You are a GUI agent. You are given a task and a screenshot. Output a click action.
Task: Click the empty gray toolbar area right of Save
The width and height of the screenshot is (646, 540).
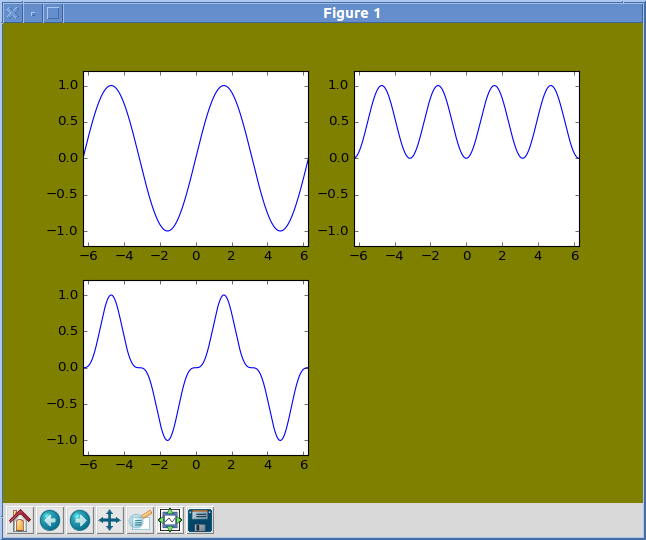coord(420,520)
